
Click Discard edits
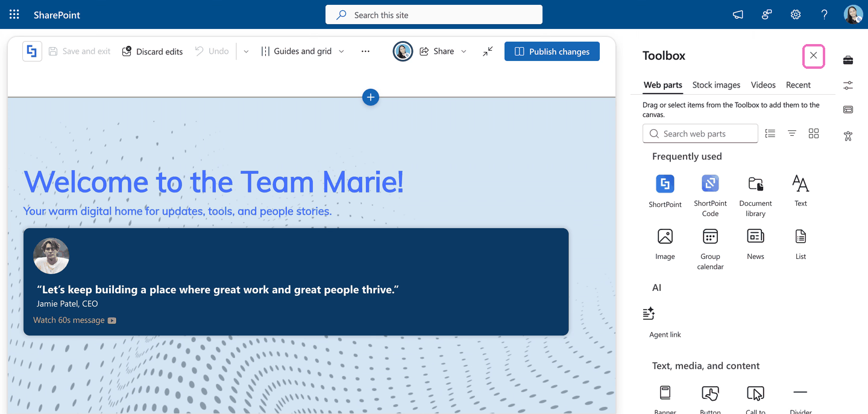click(x=153, y=51)
